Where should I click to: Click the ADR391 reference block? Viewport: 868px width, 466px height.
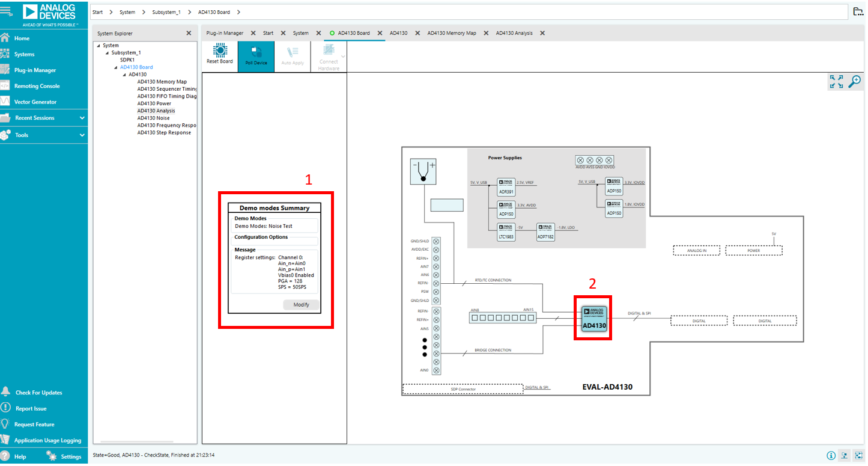pos(506,186)
